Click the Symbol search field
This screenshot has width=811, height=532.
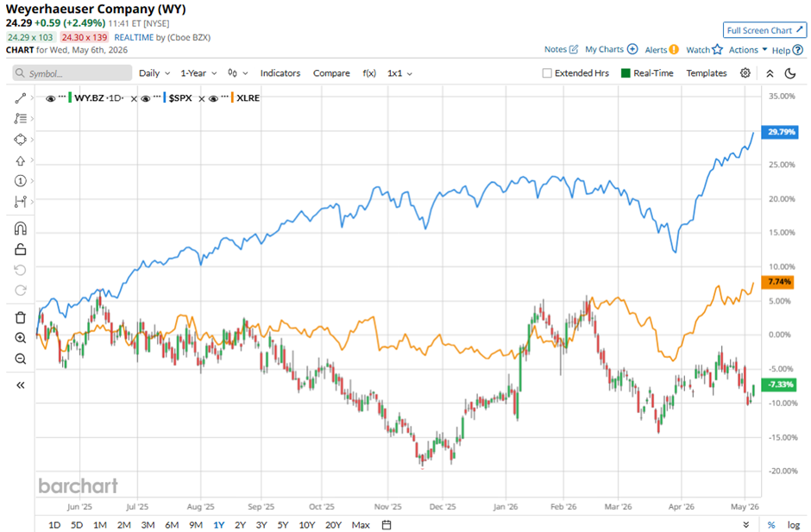[72, 73]
